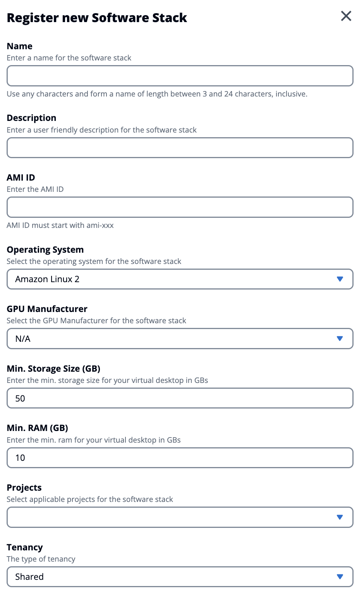Screen dimensions: 364x593
Task: Click the Tenancy label text
Action: pos(25,547)
